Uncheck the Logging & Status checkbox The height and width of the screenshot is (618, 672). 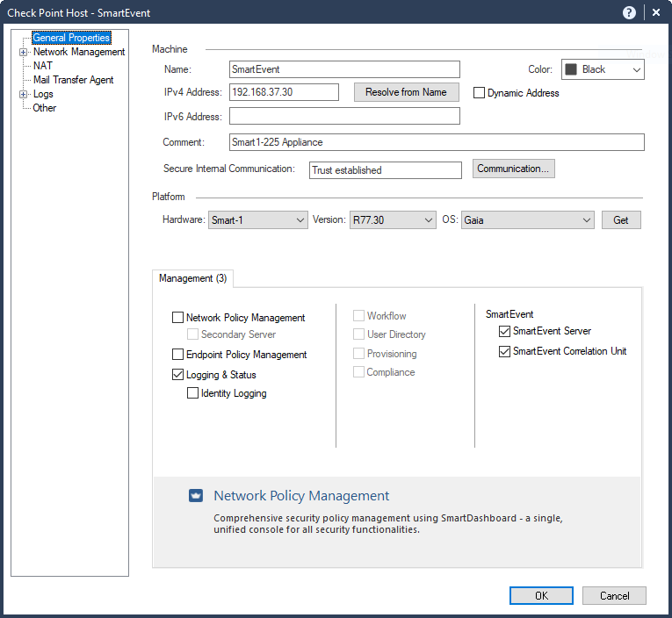pos(178,375)
